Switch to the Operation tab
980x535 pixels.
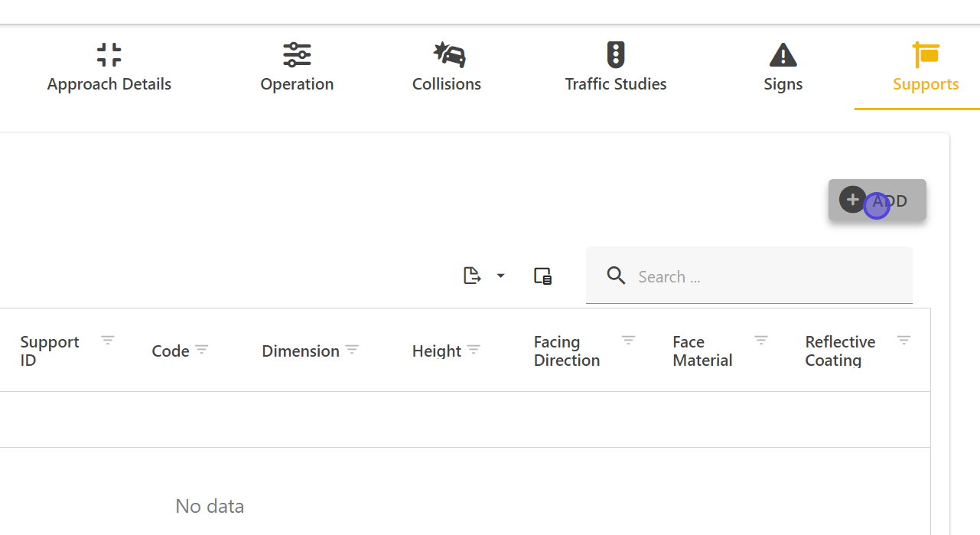[x=297, y=68]
